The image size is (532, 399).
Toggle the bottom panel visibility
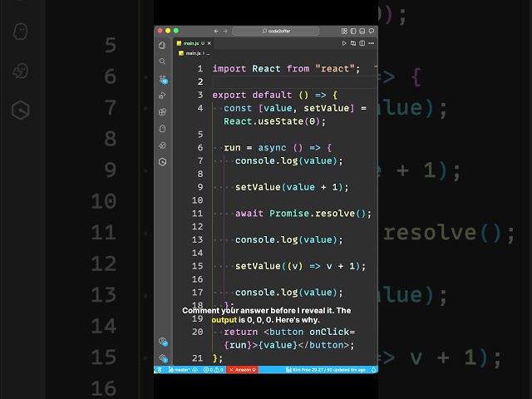(x=362, y=31)
